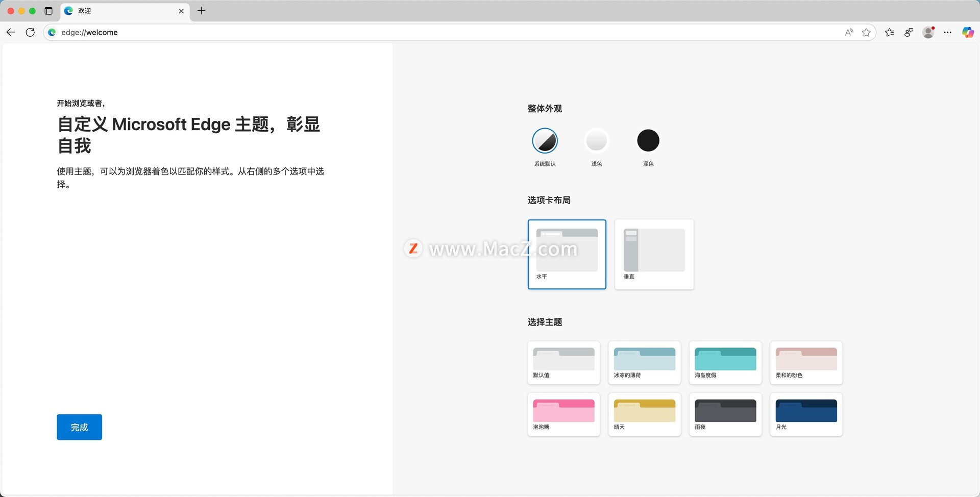
Task: Pick the 月光 theme swatch
Action: [806, 414]
